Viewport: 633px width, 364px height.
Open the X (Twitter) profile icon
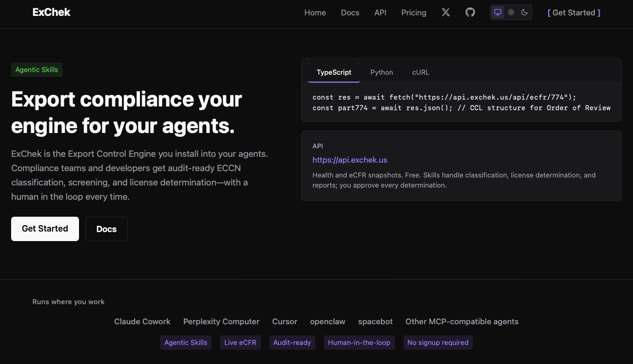click(x=446, y=13)
